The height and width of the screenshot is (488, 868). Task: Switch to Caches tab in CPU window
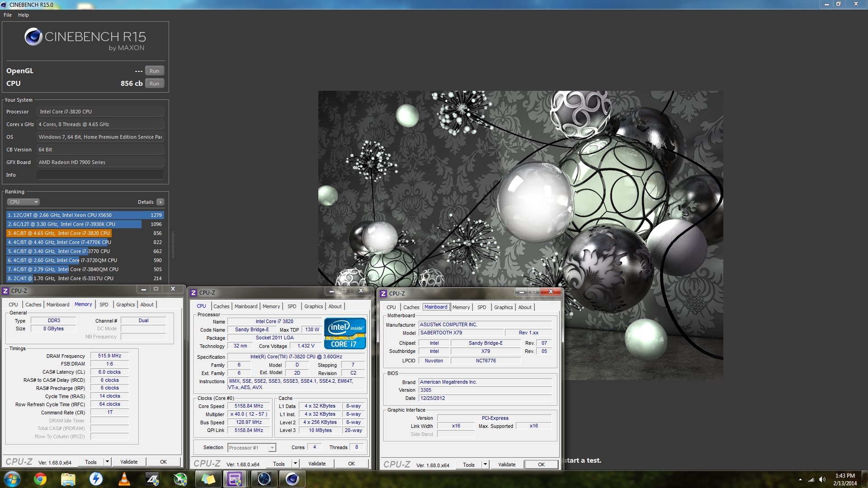coord(222,306)
